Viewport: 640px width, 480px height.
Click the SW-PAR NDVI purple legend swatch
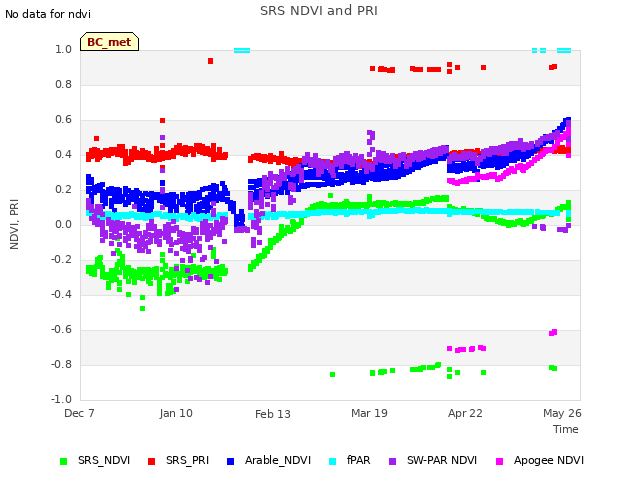pyautogui.click(x=392, y=462)
